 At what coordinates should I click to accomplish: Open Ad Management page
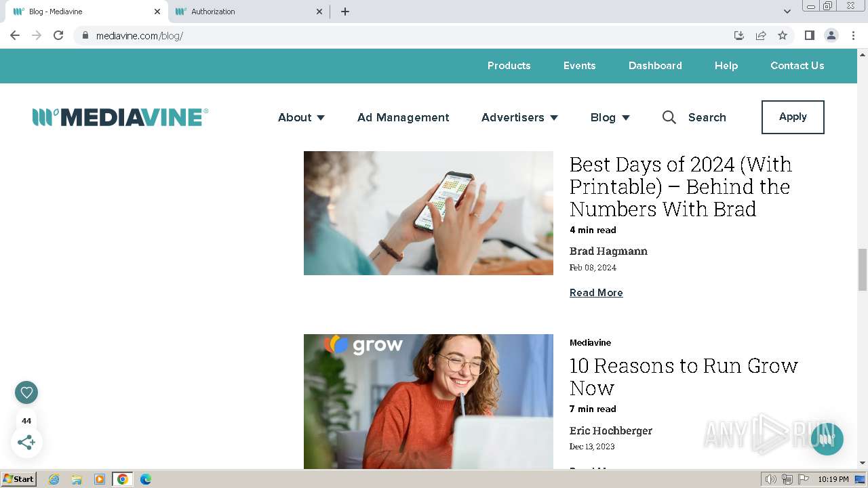(x=403, y=117)
